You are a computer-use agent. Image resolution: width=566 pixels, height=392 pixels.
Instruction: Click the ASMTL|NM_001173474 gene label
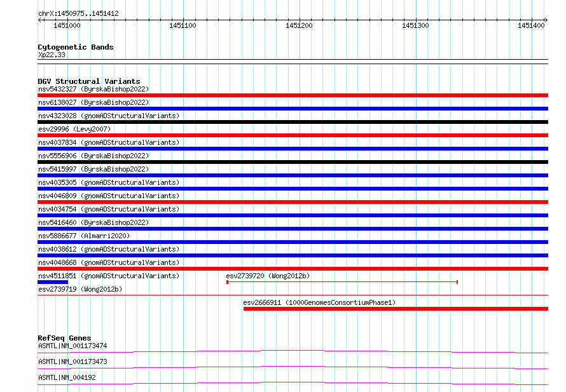point(72,346)
